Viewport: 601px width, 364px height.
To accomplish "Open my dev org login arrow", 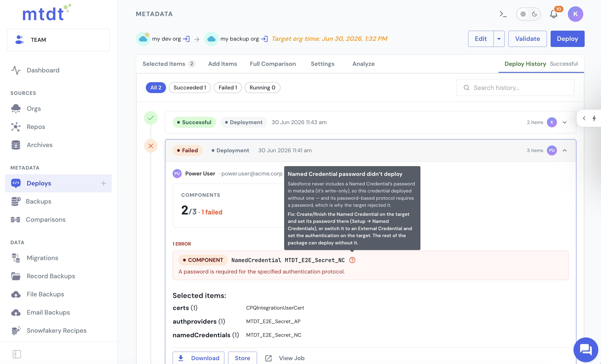I will pyautogui.click(x=186, y=39).
